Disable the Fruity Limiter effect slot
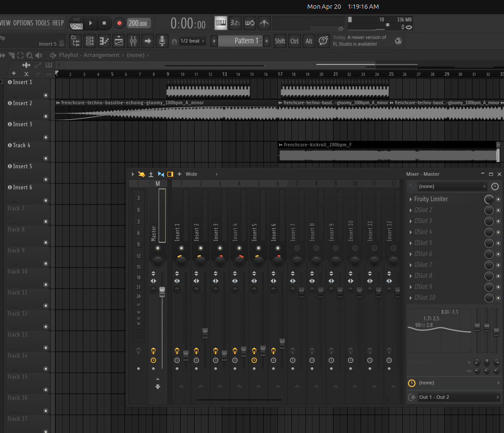The image size is (504, 433). click(498, 199)
